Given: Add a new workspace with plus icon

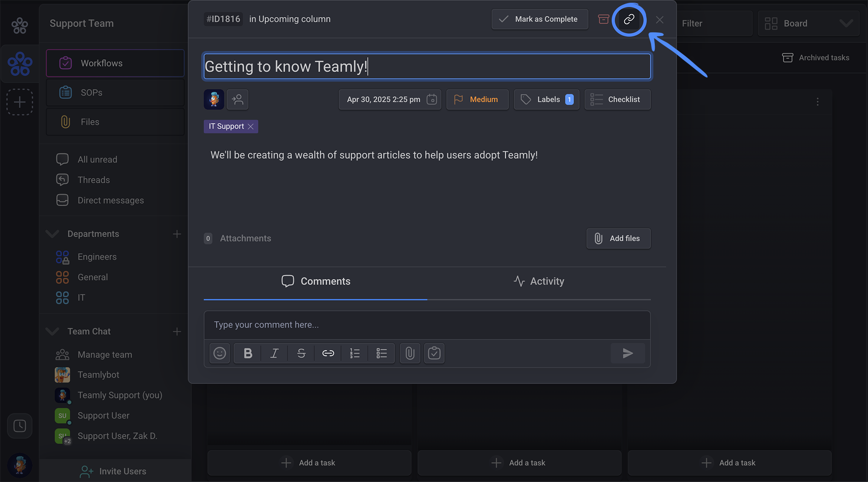Looking at the screenshot, I should coord(20,102).
